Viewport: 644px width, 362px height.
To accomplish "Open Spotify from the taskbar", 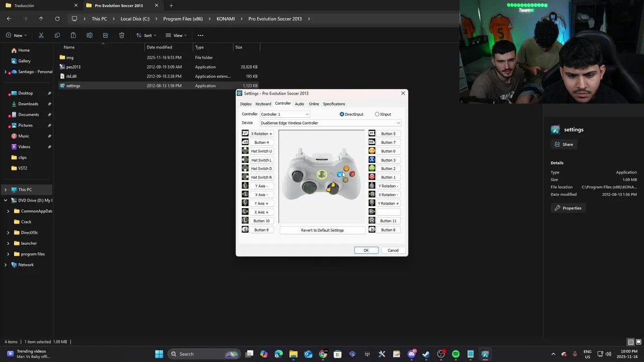I will 456,354.
